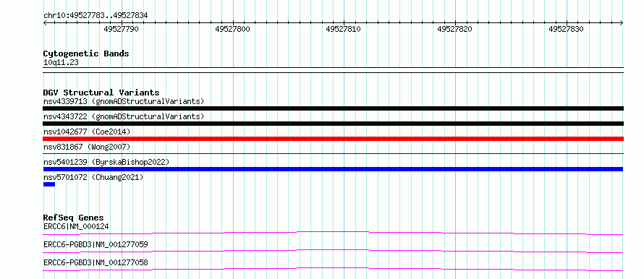The height and width of the screenshot is (279, 644).
Task: Click the 10q11.23 band label
Action: [61, 63]
